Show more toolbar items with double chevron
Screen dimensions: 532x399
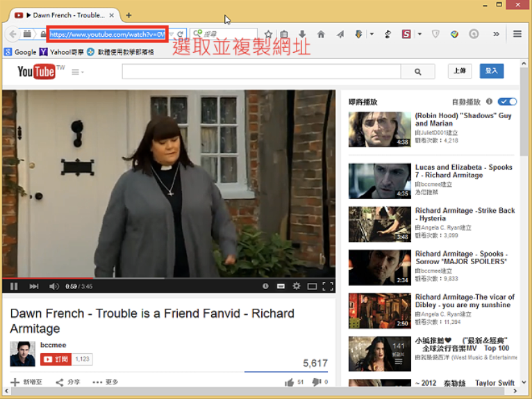coord(496,34)
